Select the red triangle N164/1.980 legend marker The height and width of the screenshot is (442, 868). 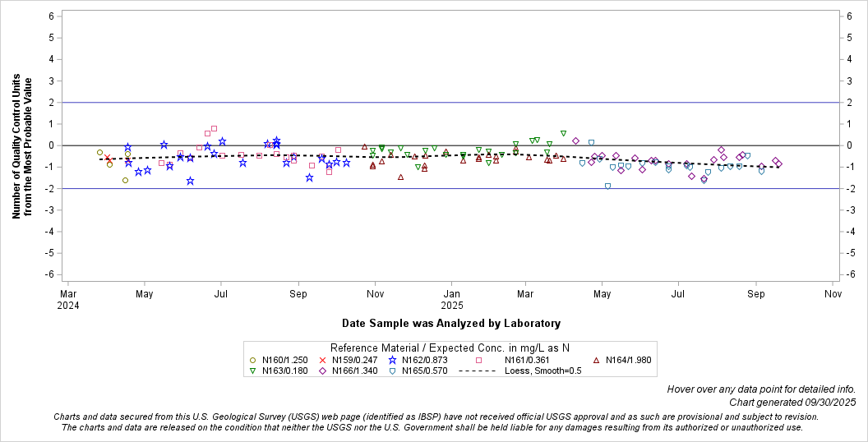tap(596, 360)
